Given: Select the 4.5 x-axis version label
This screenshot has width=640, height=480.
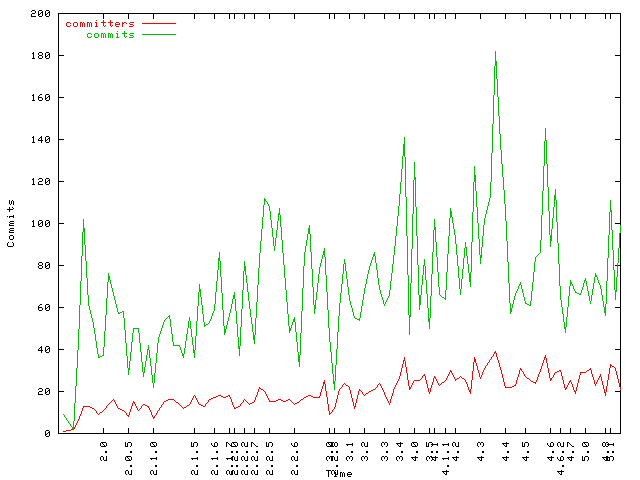Looking at the screenshot, I should pyautogui.click(x=526, y=450).
